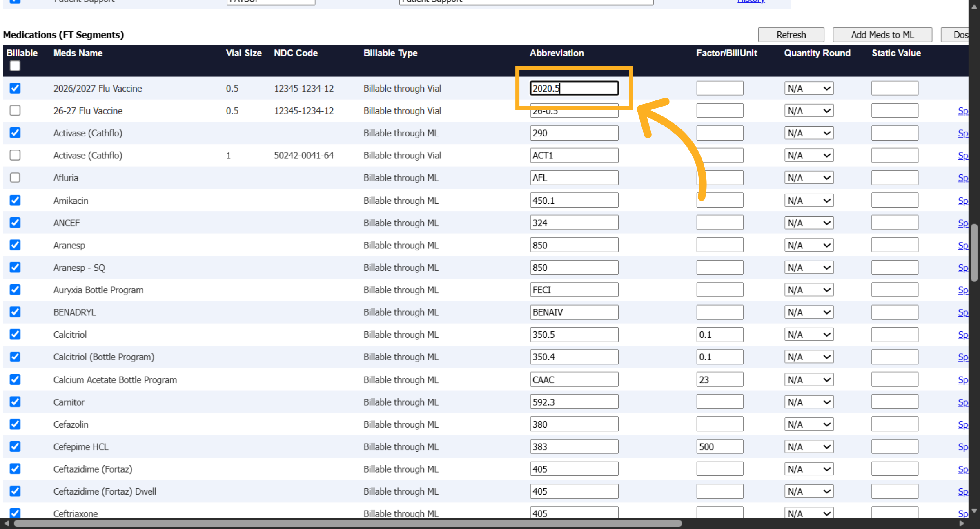Click Abbreviation field containing ACT1
Viewport: 980px width, 529px height.
coord(574,155)
